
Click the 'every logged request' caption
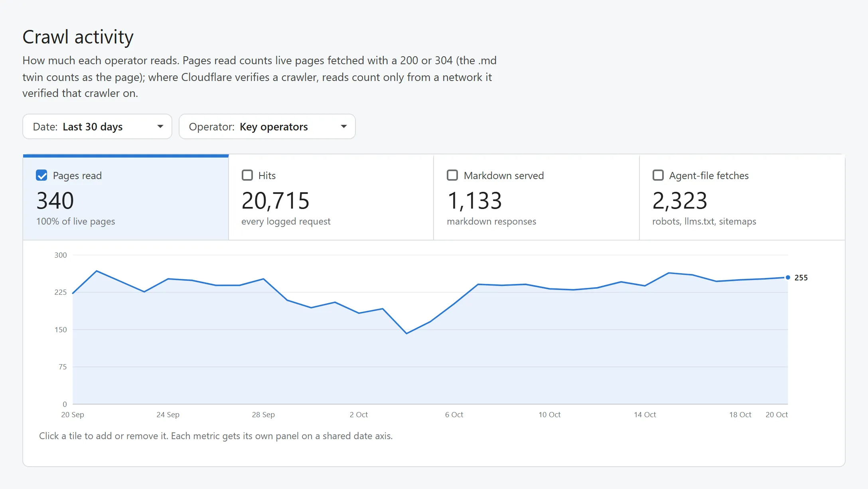(286, 221)
